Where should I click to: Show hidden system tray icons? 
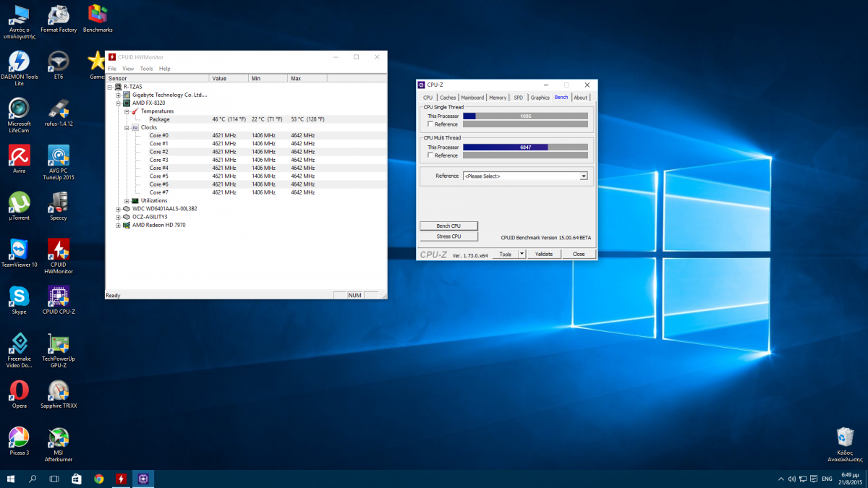tap(780, 479)
